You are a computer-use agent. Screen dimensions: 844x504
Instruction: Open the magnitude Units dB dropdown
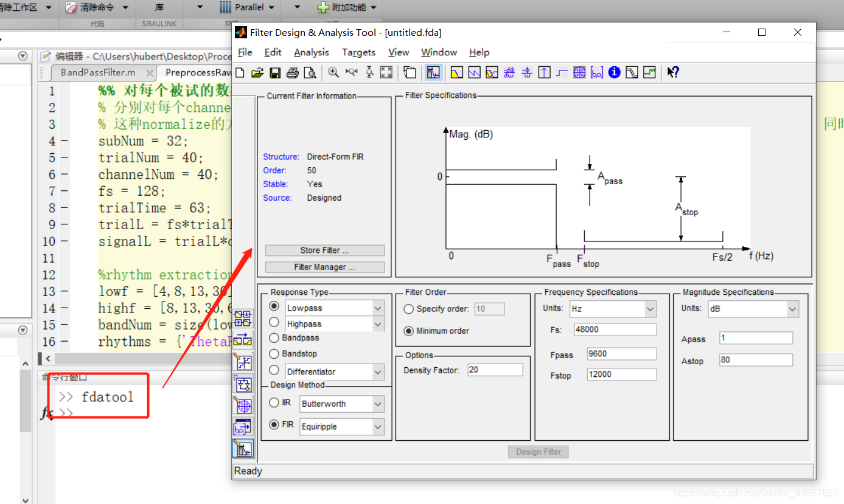click(x=753, y=309)
